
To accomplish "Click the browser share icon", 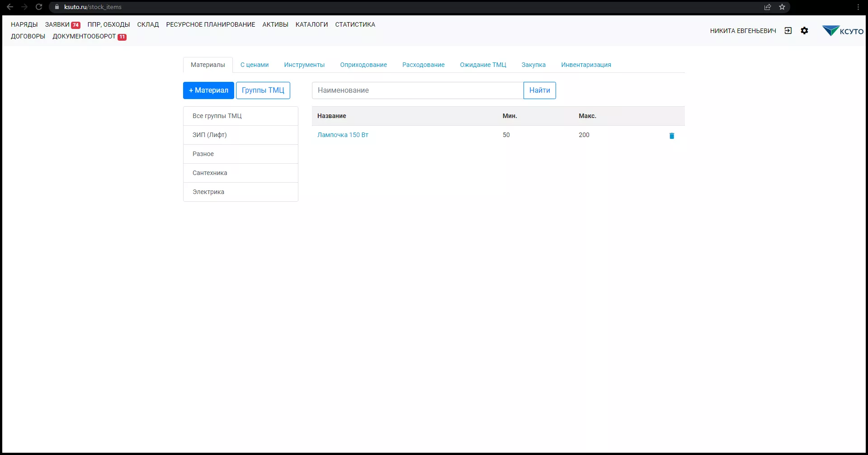I will [767, 7].
